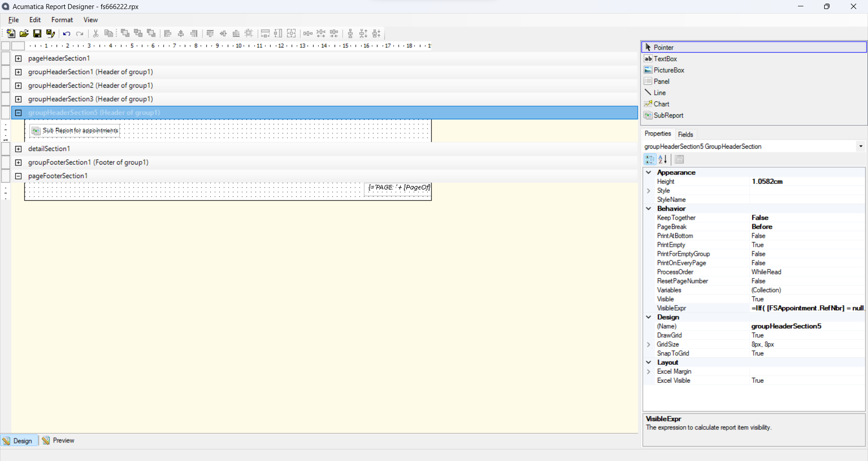Screen dimensions: 868x461
Task: Toggle Alphabetical sort in property grid
Action: point(663,159)
